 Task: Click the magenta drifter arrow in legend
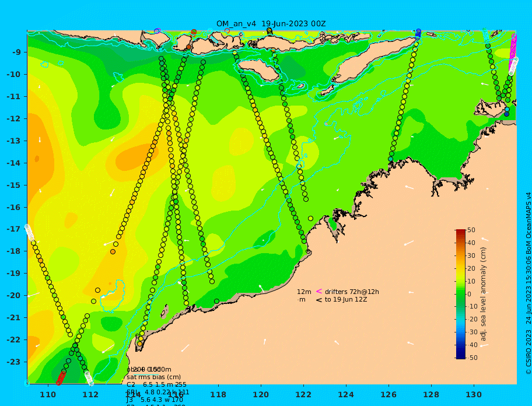pos(319,291)
